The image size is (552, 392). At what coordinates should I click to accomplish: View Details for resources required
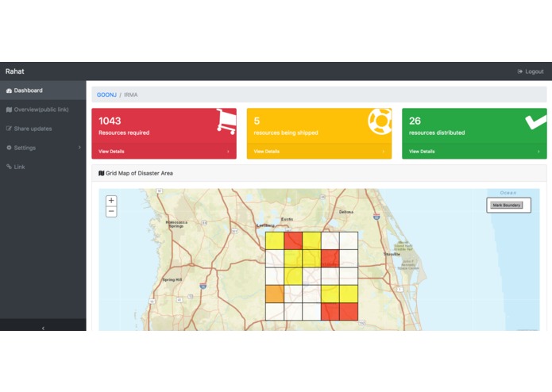click(x=111, y=152)
